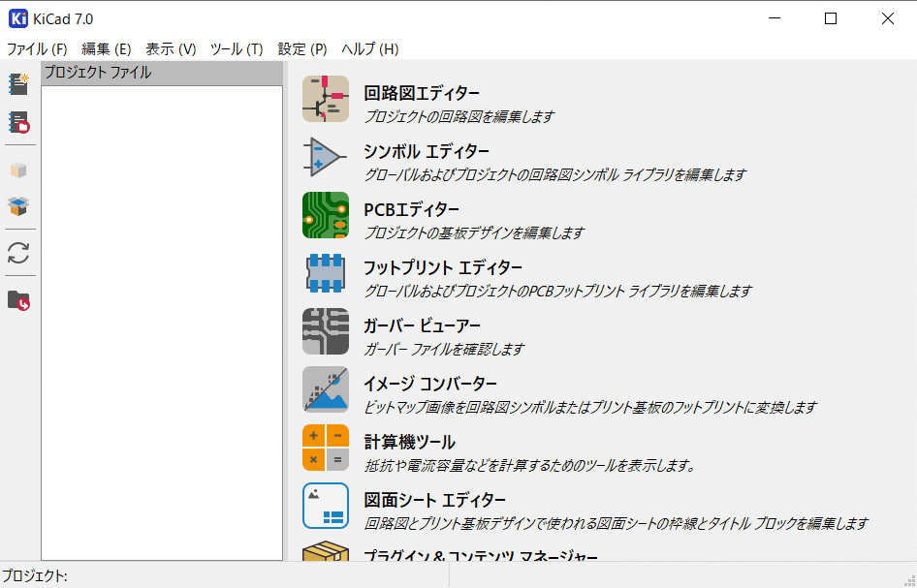Click the ガーバー ビューアー title link
Screen dimensions: 917x588
(422, 325)
